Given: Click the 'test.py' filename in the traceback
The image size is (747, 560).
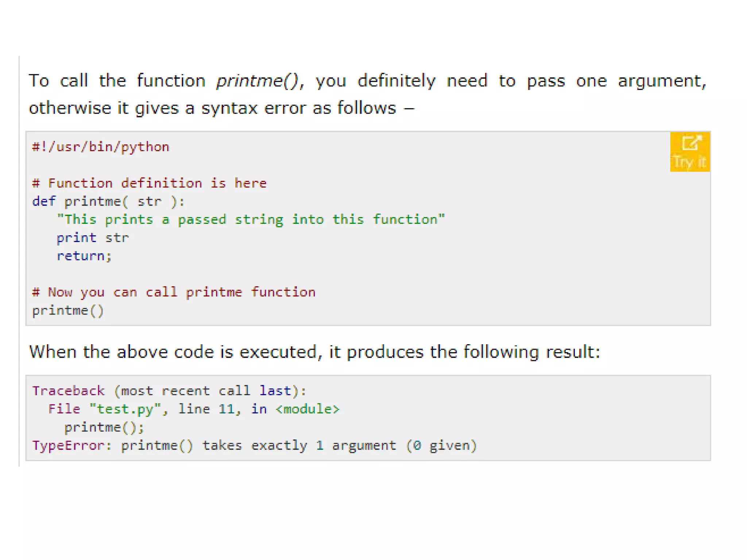Looking at the screenshot, I should pos(125,409).
